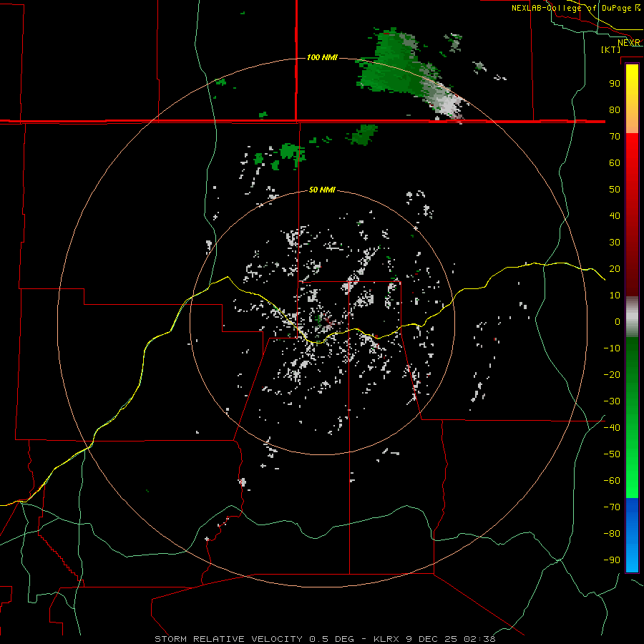This screenshot has width=644, height=644.
Task: Click the 70 value on velocity scale
Action: click(x=615, y=137)
